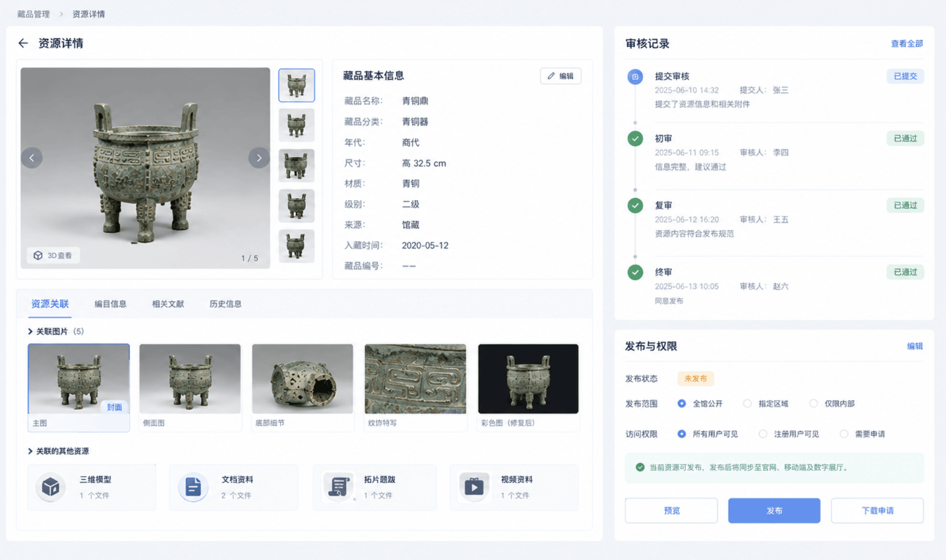Select 注册用户可见 access permission
946x560 pixels.
[x=763, y=434]
